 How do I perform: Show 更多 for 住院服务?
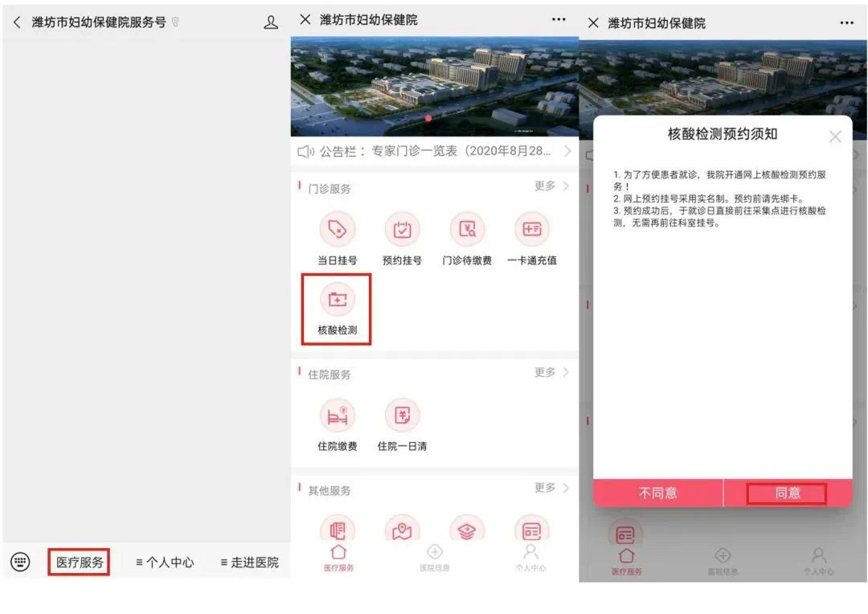click(551, 372)
